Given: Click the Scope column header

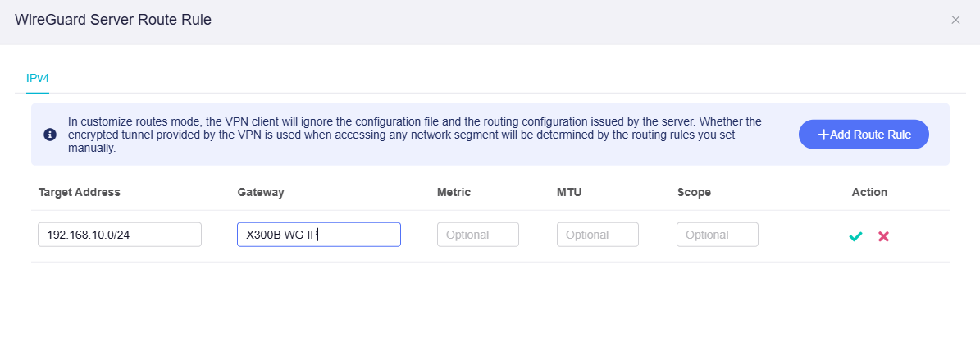Looking at the screenshot, I should point(694,192).
